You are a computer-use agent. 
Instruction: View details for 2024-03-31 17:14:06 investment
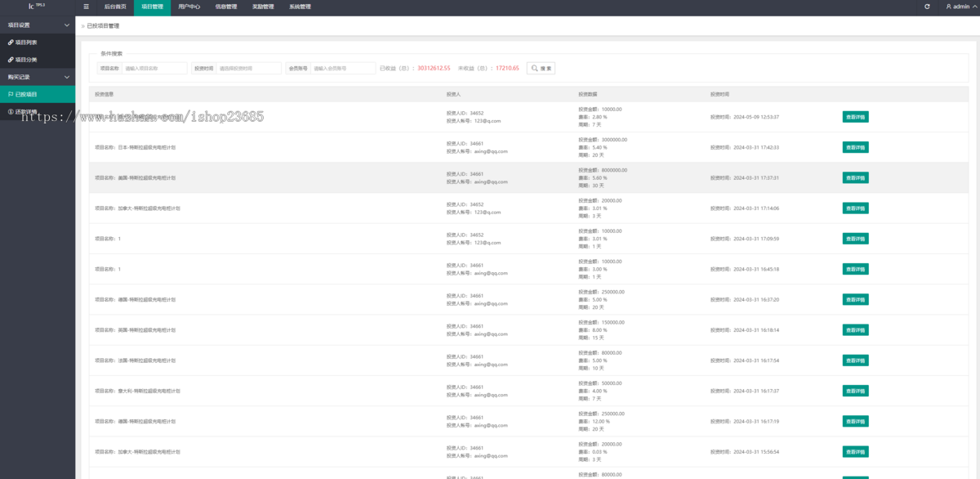(x=855, y=208)
